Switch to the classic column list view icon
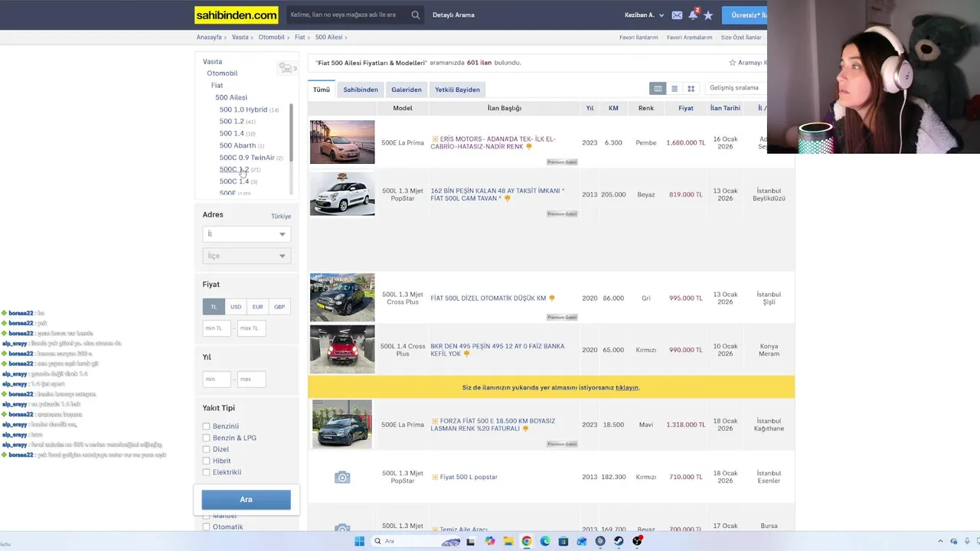Screen dimensions: 980x551 (x=658, y=89)
